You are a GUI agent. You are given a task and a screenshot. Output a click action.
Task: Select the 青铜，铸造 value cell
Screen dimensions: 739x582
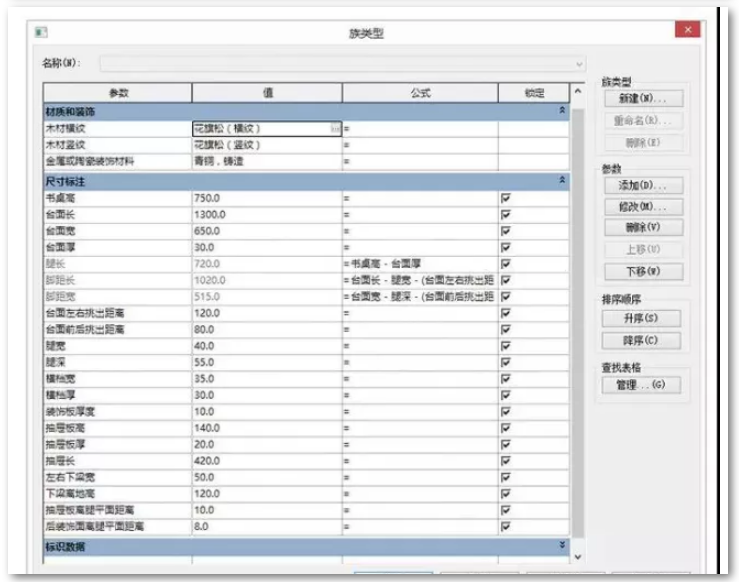[267, 161]
